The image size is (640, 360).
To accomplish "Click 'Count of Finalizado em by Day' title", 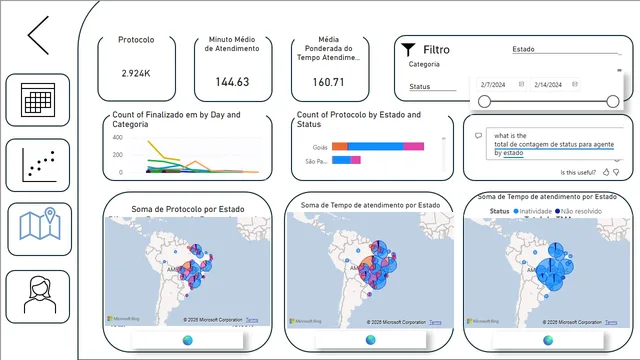I will coord(176,119).
